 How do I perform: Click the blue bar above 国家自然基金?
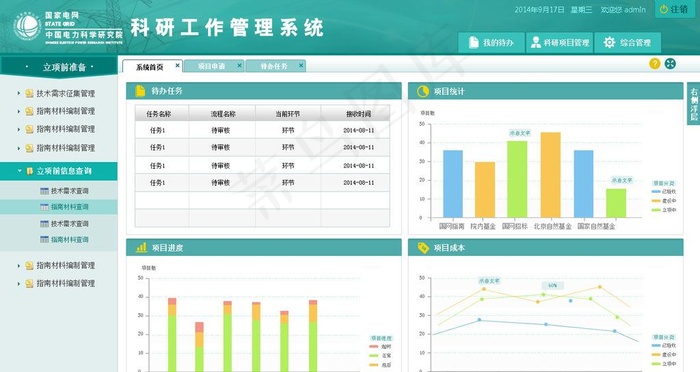tap(583, 184)
